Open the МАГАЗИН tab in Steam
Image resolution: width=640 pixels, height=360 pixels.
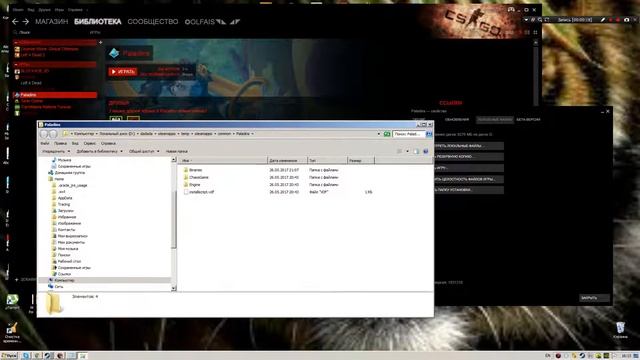[51, 22]
